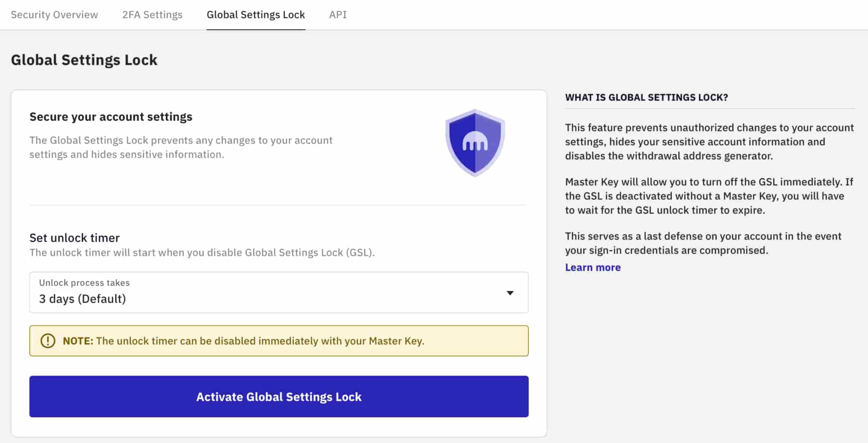The height and width of the screenshot is (443, 868).
Task: Open the 2FA Settings tab
Action: tap(152, 15)
